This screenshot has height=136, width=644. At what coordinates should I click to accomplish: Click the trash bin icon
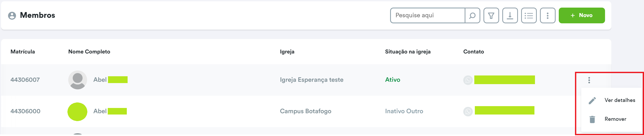click(x=592, y=119)
